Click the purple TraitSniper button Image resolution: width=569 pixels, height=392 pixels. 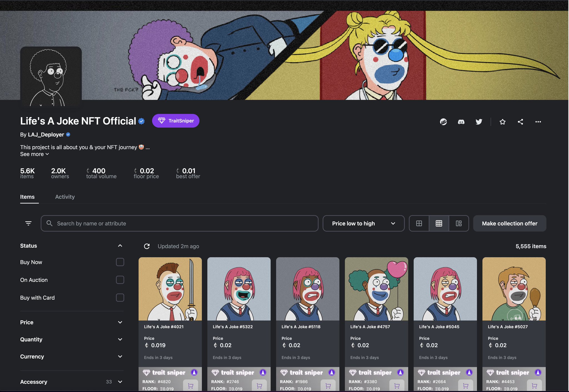coord(176,121)
